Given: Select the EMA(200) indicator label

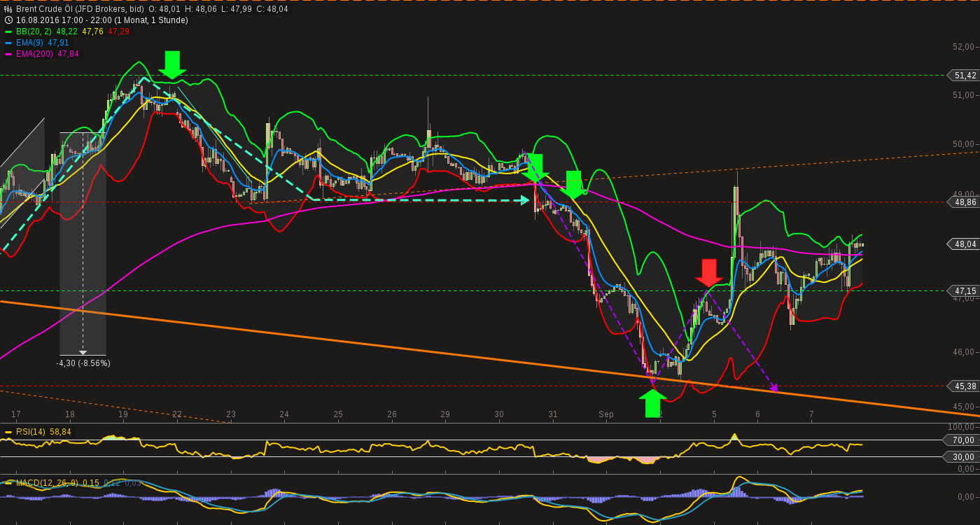Looking at the screenshot, I should (x=34, y=54).
